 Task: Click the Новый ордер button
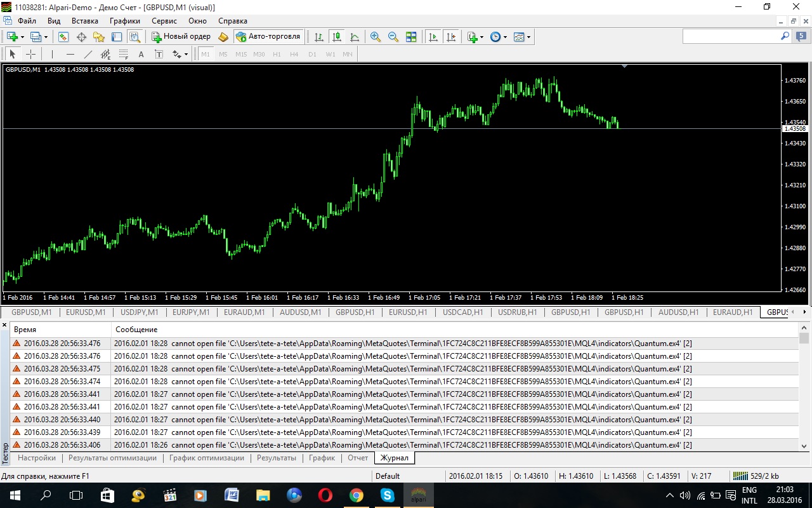click(181, 37)
